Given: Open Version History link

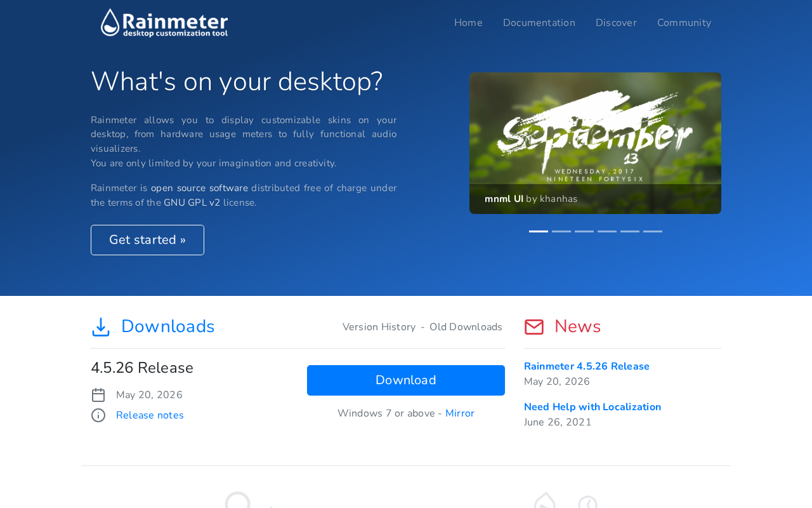Looking at the screenshot, I should pos(379,327).
